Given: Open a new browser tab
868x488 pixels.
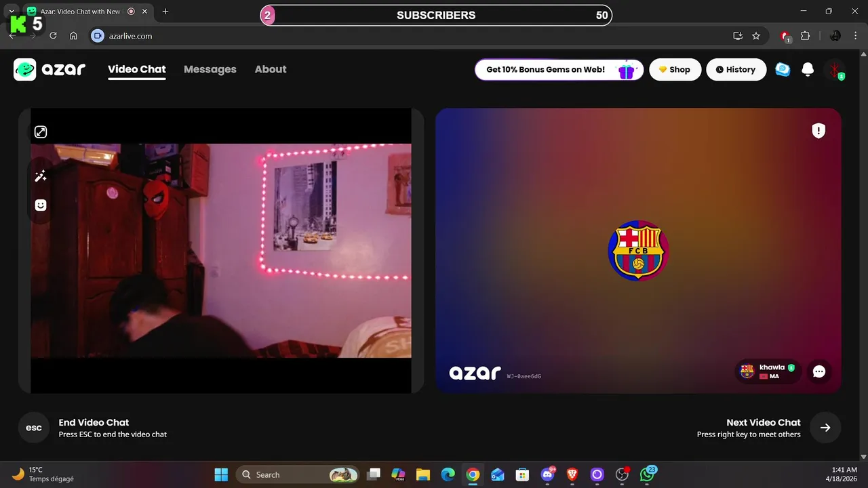Looking at the screenshot, I should (x=165, y=12).
